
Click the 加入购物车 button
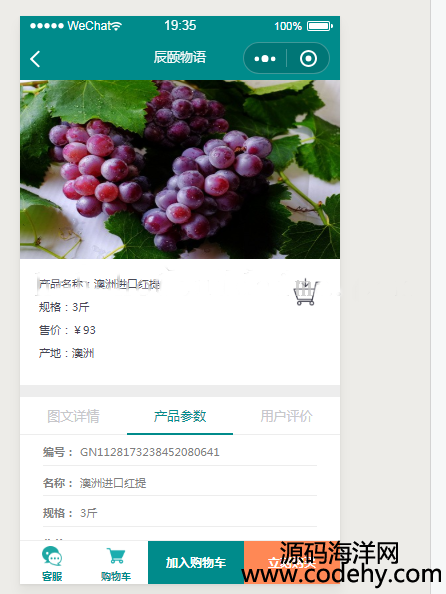pos(196,562)
